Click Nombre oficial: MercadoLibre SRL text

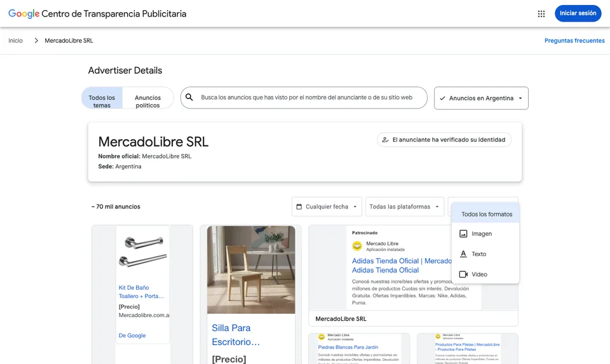pos(145,156)
